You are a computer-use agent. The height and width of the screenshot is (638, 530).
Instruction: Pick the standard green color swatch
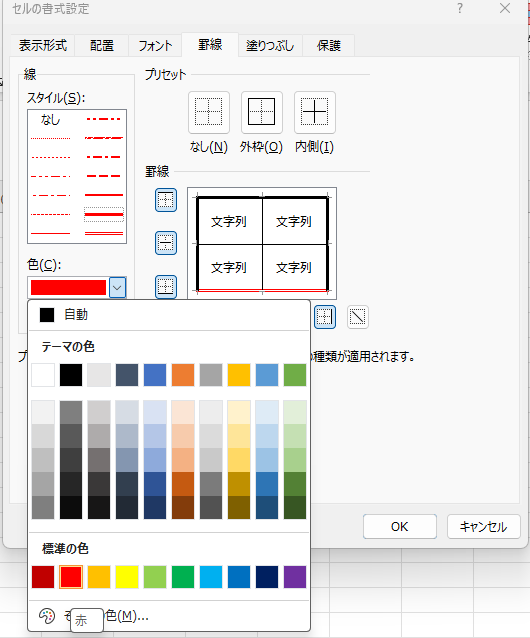tap(183, 577)
